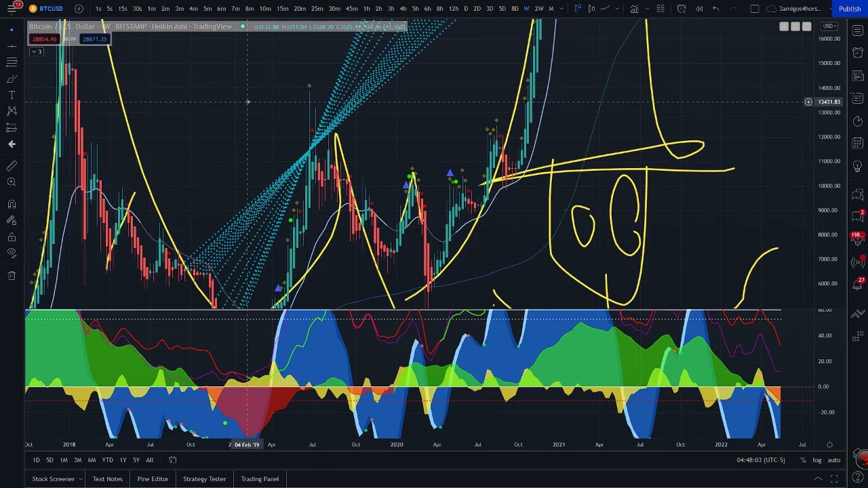Screen dimensions: 868x488
Task: Open the BTCUSD symbol search
Action: [46, 9]
